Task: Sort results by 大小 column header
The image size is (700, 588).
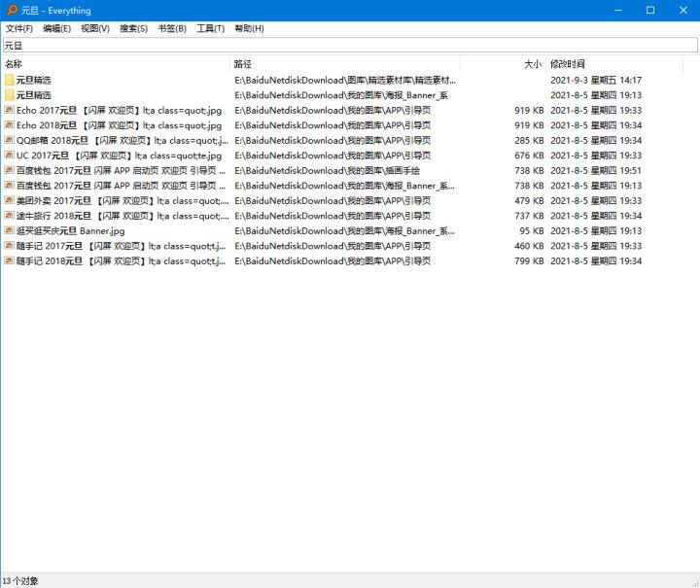Action: (x=506, y=64)
